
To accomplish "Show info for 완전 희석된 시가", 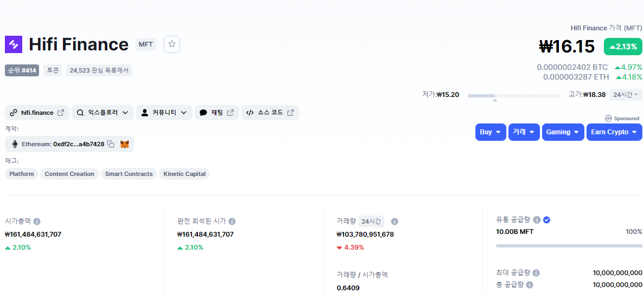I will [x=232, y=221].
